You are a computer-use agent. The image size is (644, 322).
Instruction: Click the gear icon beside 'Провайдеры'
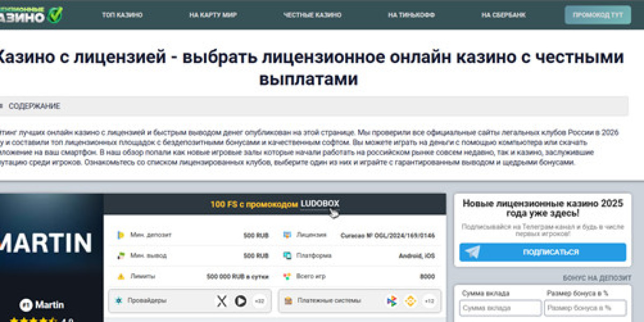click(119, 300)
